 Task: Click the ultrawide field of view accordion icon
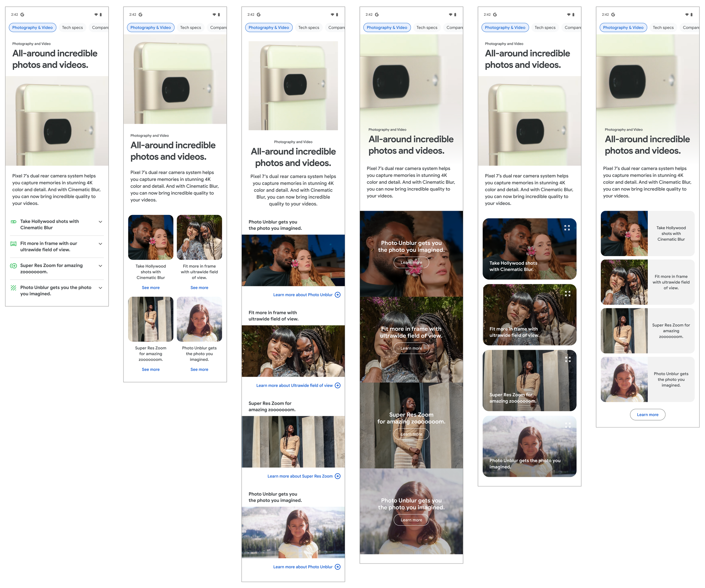14,244
